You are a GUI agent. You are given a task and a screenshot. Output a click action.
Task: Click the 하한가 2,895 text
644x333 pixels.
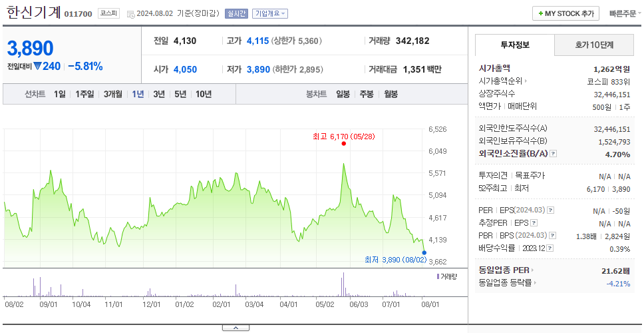(x=298, y=69)
